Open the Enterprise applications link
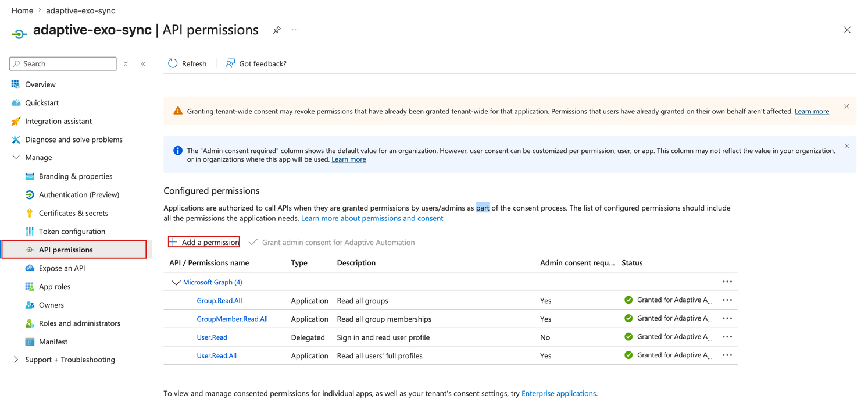Image resolution: width=868 pixels, height=409 pixels. pyautogui.click(x=559, y=393)
